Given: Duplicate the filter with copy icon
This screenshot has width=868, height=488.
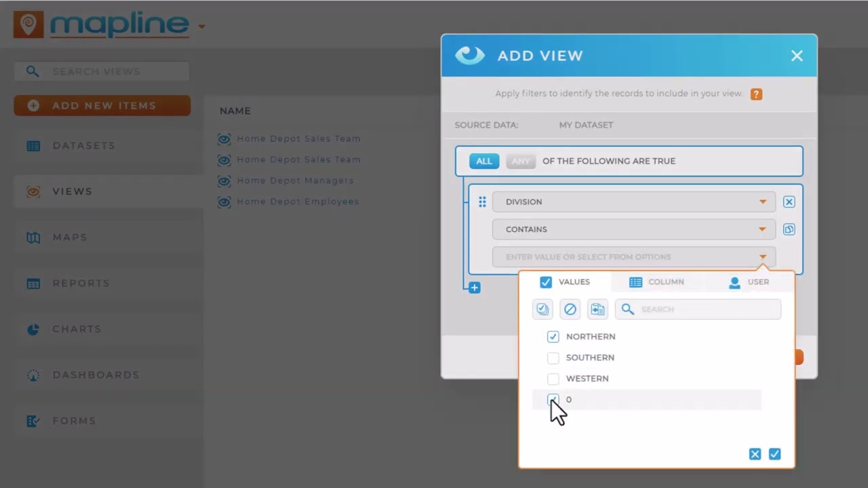Looking at the screenshot, I should pyautogui.click(x=789, y=229).
